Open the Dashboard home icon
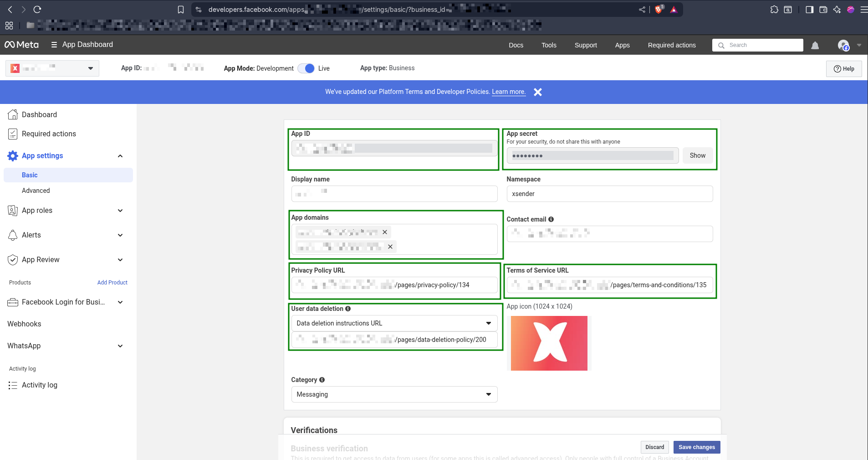The height and width of the screenshot is (460, 868). (x=13, y=114)
